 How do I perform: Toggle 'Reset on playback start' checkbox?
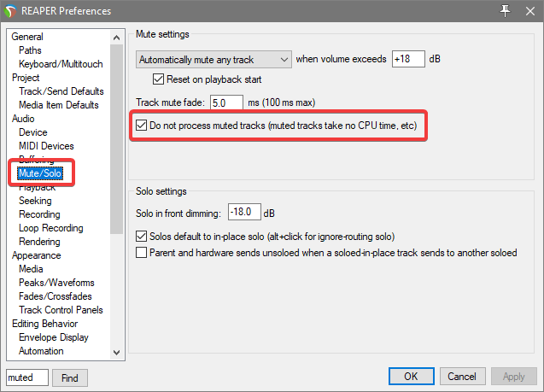point(158,79)
